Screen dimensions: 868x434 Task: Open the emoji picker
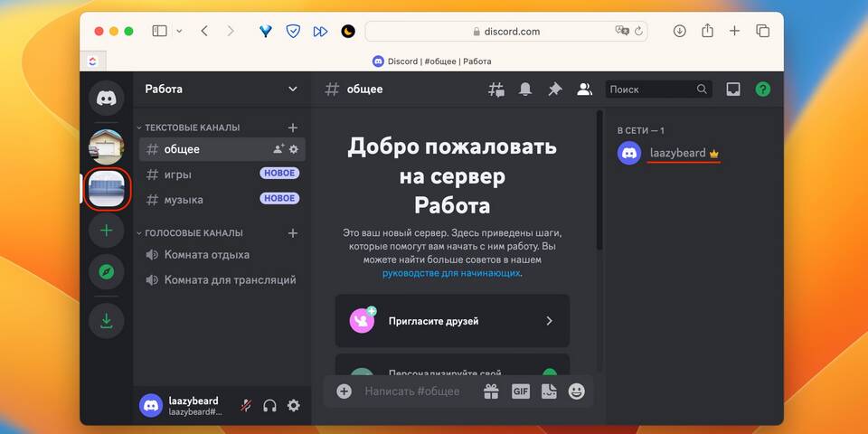[x=577, y=392]
